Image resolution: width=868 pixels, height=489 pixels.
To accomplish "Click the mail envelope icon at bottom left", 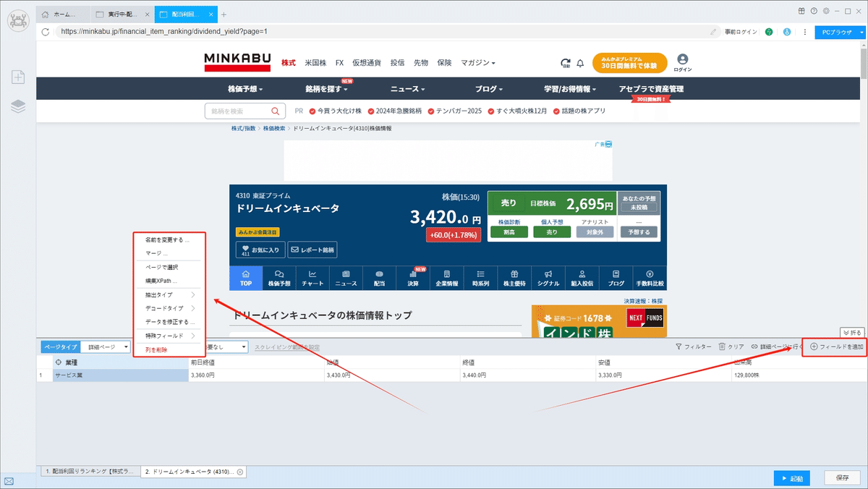I will coord(9,481).
